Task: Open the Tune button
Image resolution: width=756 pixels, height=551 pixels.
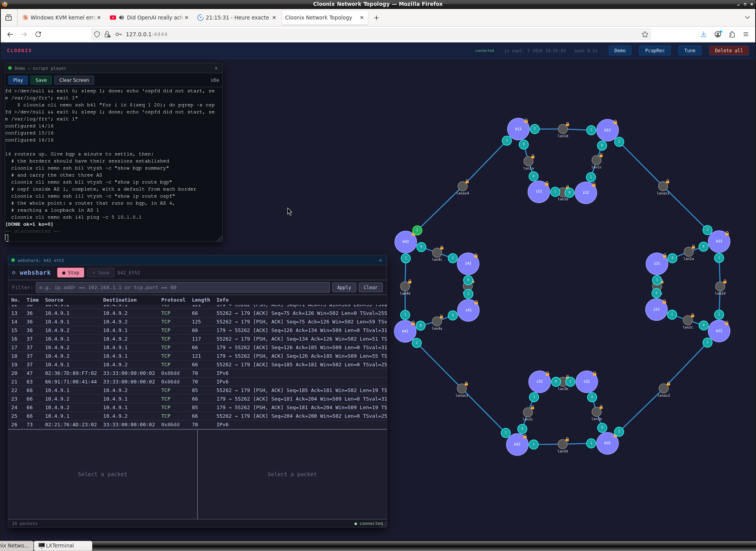Action: click(x=690, y=51)
